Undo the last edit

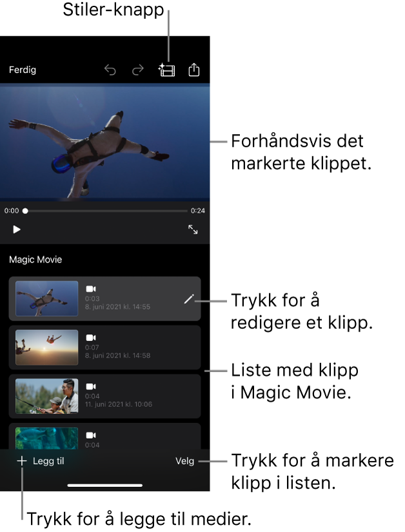click(110, 70)
